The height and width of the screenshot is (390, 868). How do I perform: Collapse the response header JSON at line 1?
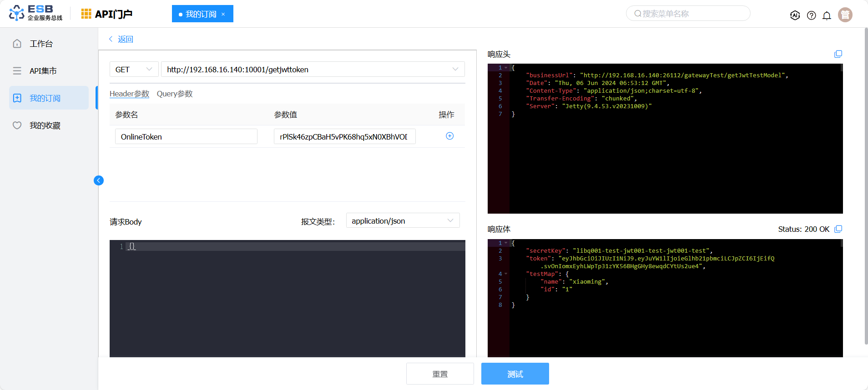506,68
